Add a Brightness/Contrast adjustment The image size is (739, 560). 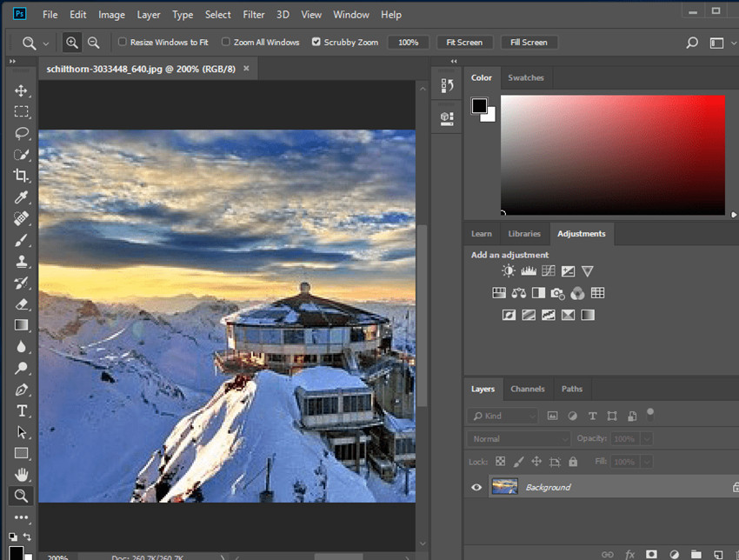pos(508,272)
